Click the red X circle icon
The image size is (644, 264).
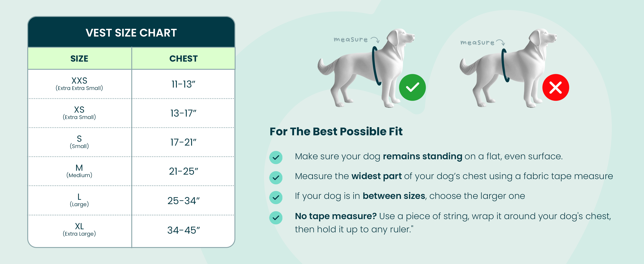[x=556, y=88]
